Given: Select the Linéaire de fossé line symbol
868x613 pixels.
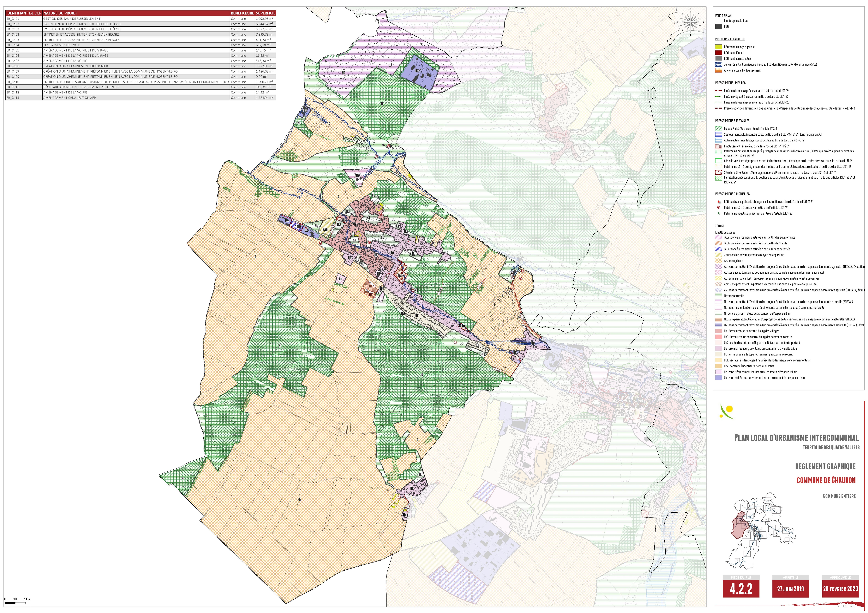Looking at the screenshot, I should 719,102.
